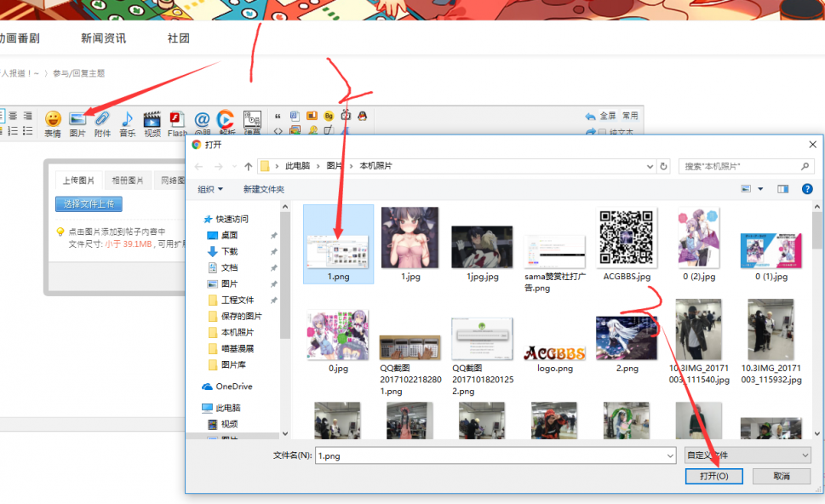Select the ACGBBS.jpg QR code thumbnail
This screenshot has height=504, width=825.
(627, 238)
